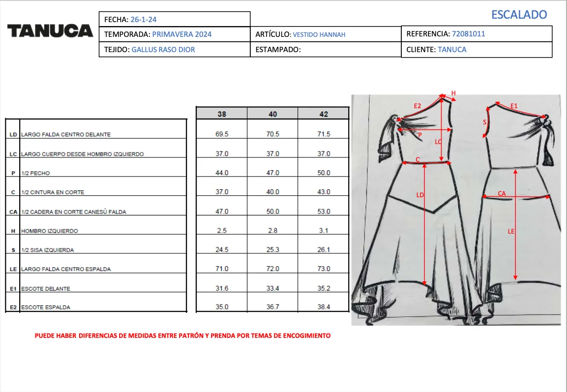The image size is (567, 392).
Task: Click the E2 label on front sketch
Action: pyautogui.click(x=418, y=106)
